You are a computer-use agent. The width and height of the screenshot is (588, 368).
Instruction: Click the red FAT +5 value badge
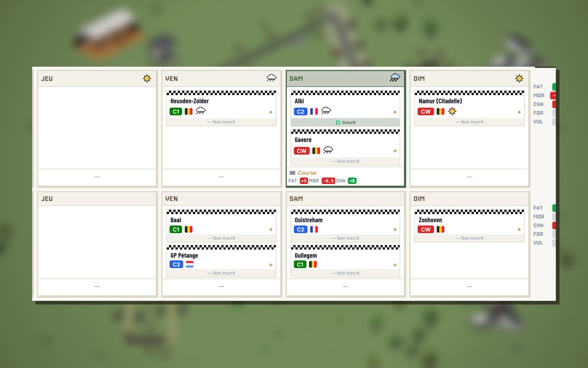304,181
